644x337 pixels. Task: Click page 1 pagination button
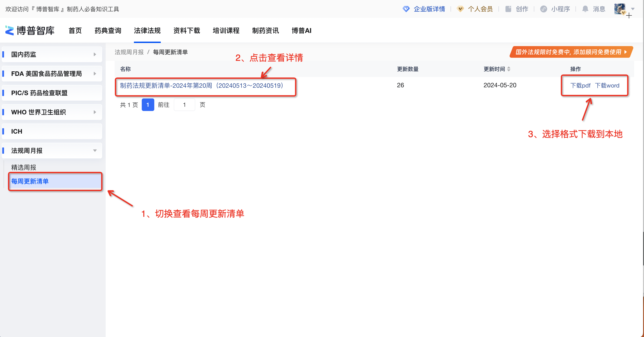pyautogui.click(x=148, y=105)
